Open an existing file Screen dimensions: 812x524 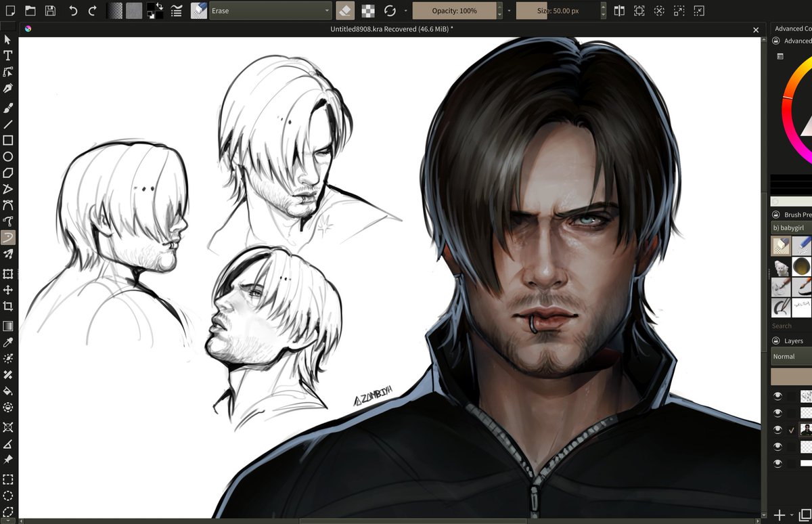30,11
